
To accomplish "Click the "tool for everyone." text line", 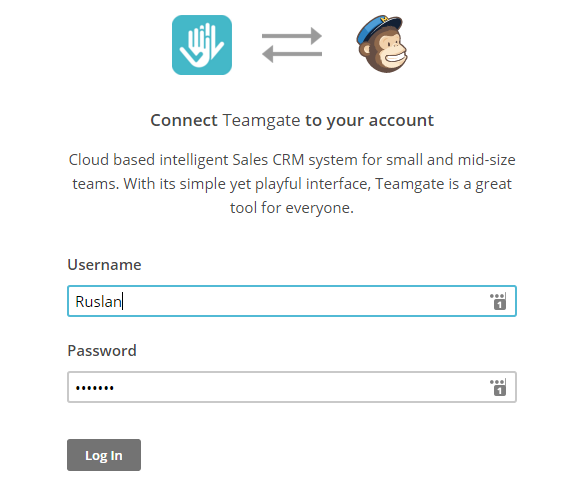I will 292,208.
